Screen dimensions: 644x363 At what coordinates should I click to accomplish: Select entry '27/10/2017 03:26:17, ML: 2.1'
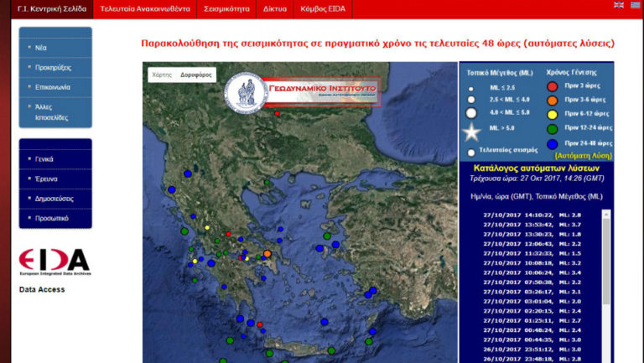(x=532, y=292)
